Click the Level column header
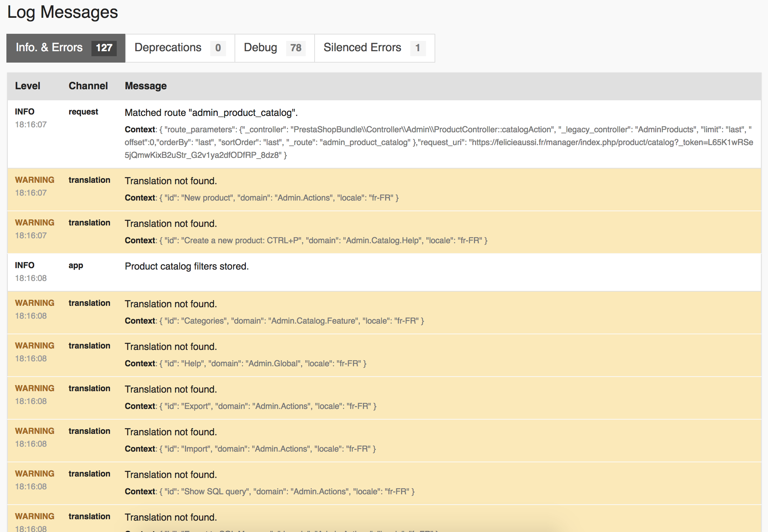 tap(27, 86)
